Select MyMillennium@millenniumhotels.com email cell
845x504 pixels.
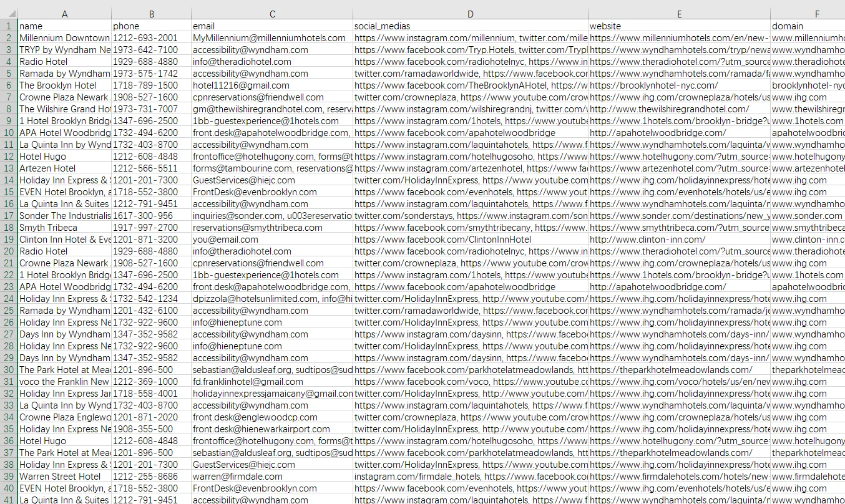tap(272, 38)
